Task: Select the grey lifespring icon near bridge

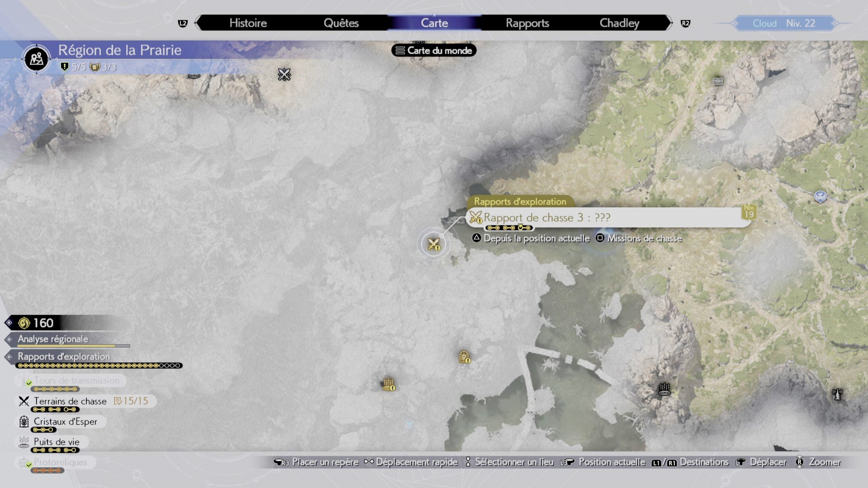Action: (x=664, y=389)
